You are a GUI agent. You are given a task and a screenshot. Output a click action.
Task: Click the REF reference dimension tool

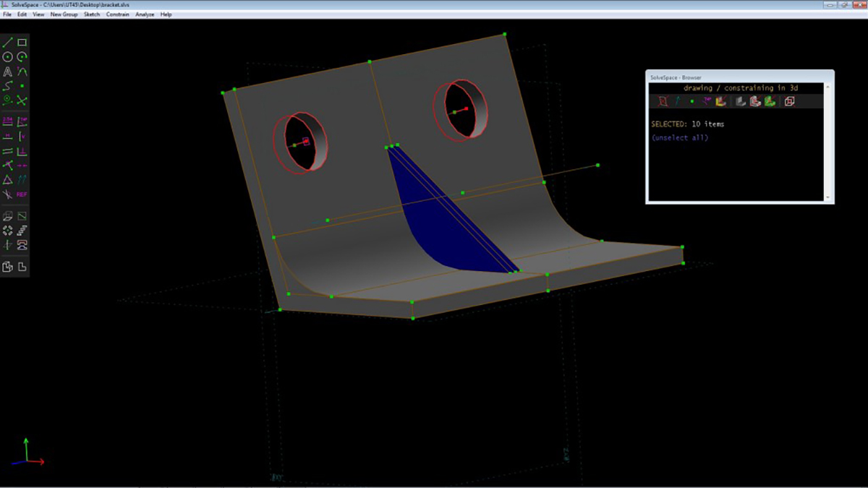(22, 194)
